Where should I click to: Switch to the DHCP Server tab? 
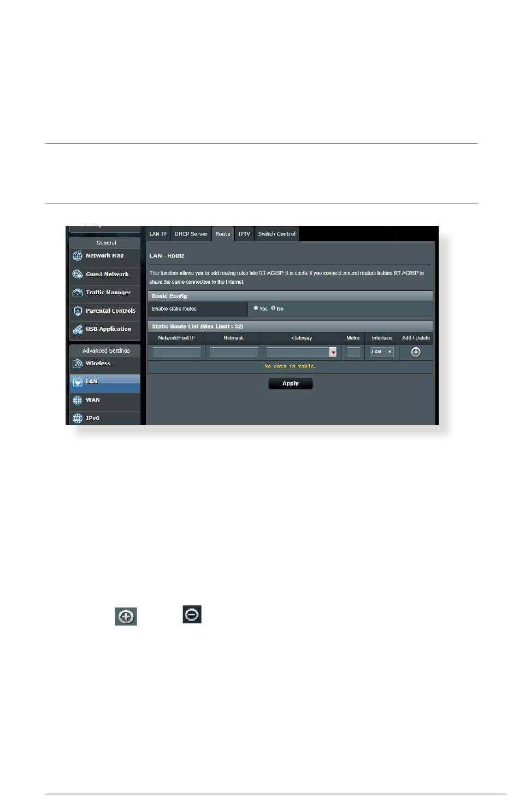191,234
